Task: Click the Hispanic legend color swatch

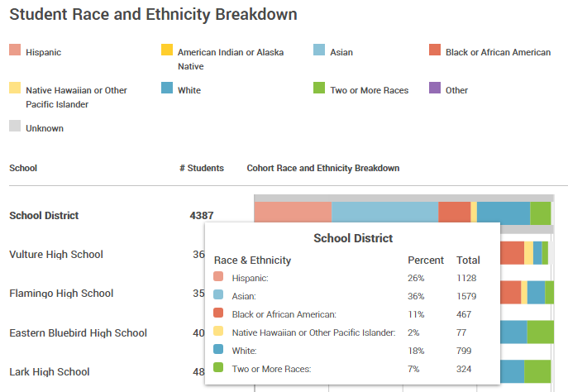Action: (x=15, y=51)
